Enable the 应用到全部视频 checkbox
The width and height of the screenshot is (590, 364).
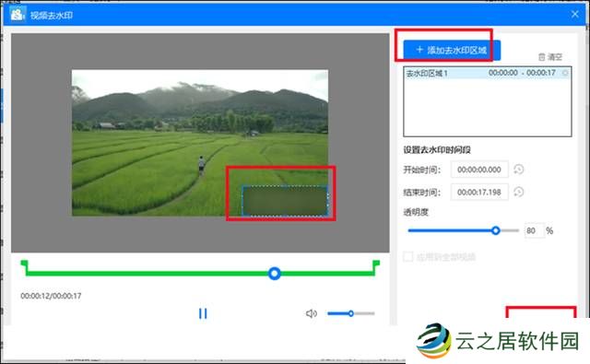(407, 257)
